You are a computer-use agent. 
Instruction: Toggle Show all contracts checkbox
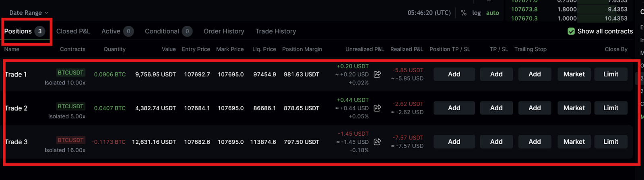pos(571,31)
